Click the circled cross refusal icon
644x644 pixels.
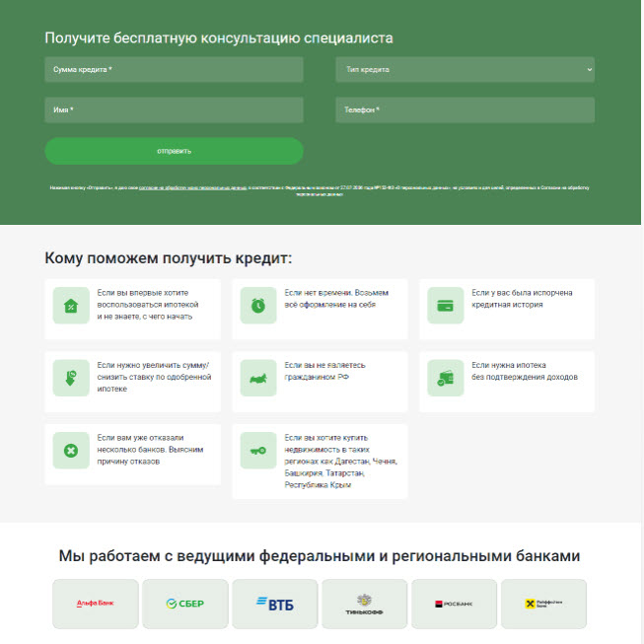71,451
